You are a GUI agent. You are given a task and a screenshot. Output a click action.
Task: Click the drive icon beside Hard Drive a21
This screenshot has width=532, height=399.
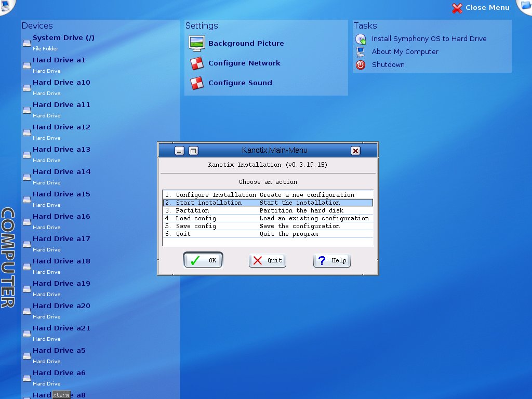pyautogui.click(x=27, y=334)
